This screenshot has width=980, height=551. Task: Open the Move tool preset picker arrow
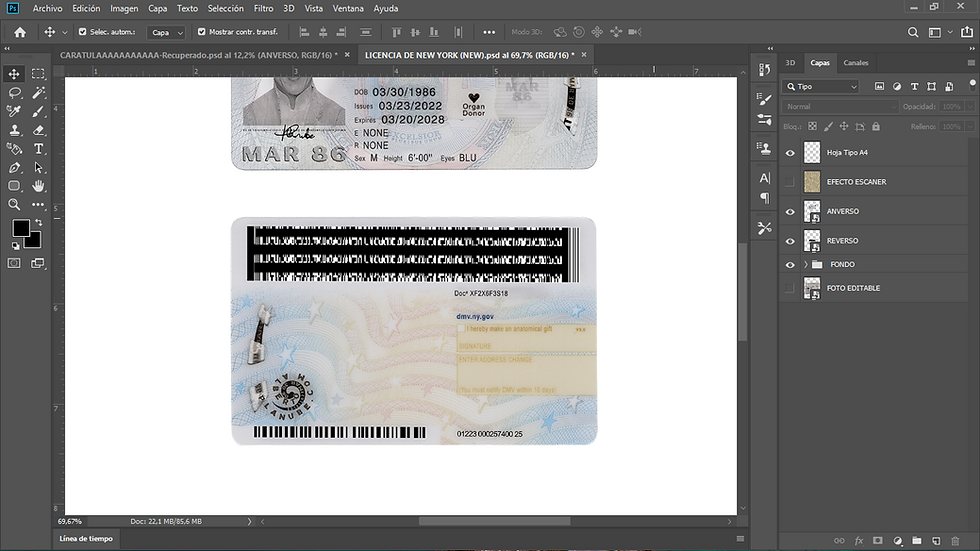pyautogui.click(x=64, y=32)
